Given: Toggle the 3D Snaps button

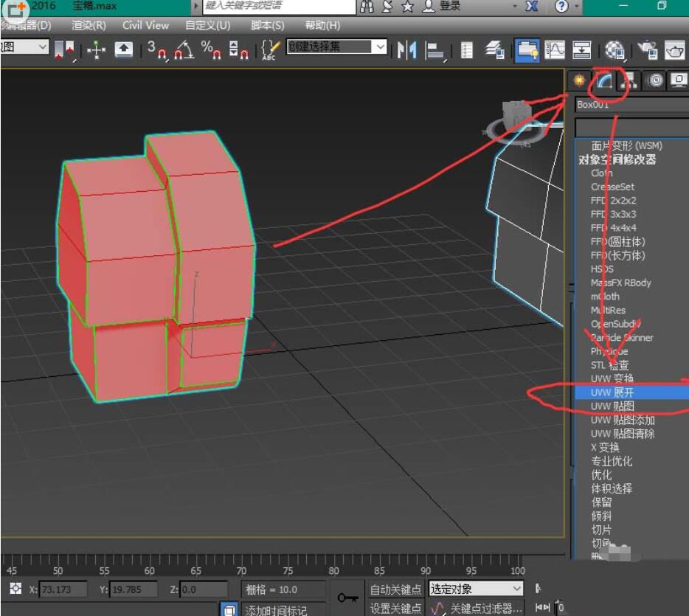Looking at the screenshot, I should tap(156, 50).
